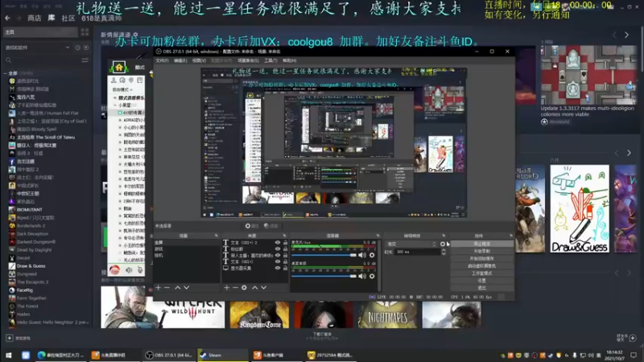The height and width of the screenshot is (362, 644).
Task: Open OBS Edit menu
Action: click(x=180, y=60)
